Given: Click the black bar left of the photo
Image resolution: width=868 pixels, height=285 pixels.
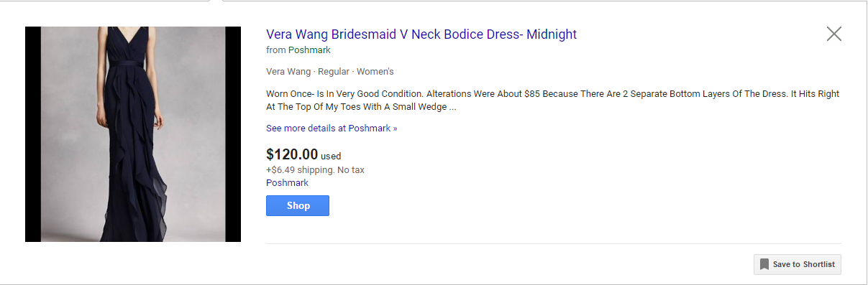Looking at the screenshot, I should [33, 134].
